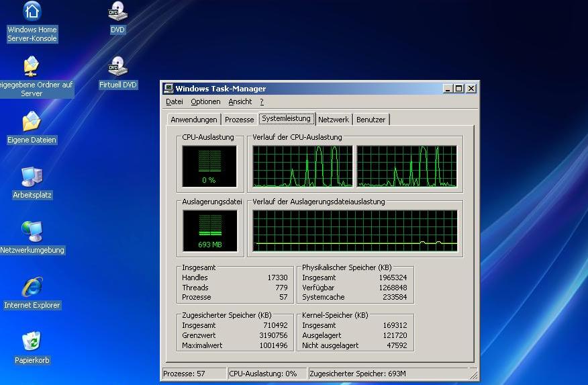Select the Eigene Dateien folder icon
Image resolution: width=588 pixels, height=385 pixels.
[32, 128]
